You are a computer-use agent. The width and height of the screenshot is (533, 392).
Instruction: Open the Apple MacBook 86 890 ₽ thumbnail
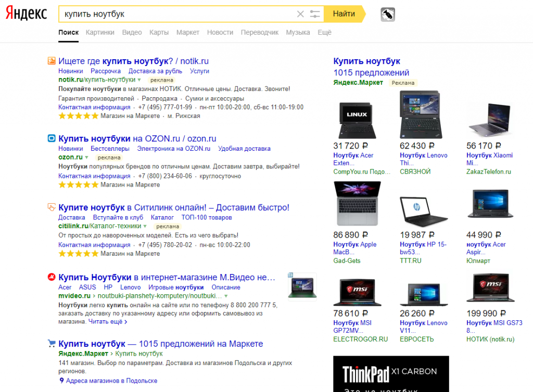[x=357, y=203]
